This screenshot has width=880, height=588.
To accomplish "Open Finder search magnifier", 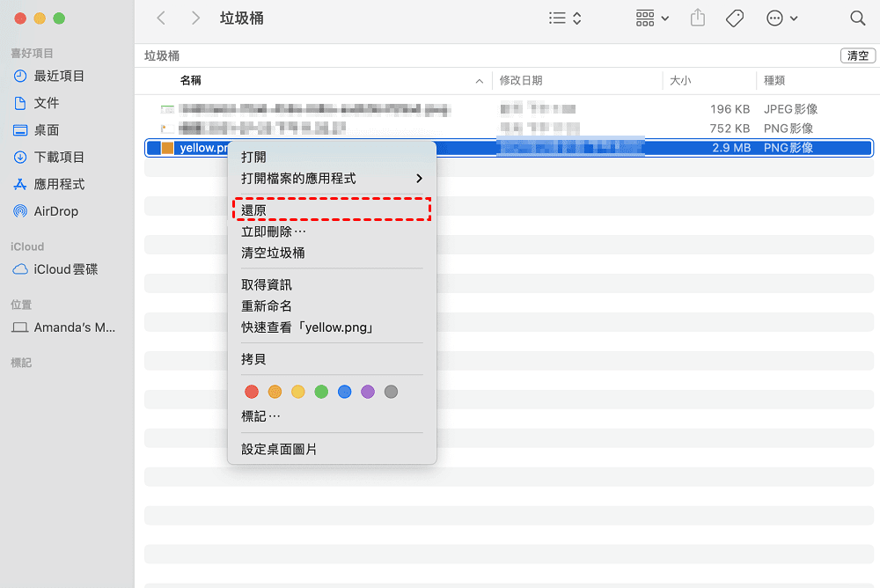I will (857, 18).
